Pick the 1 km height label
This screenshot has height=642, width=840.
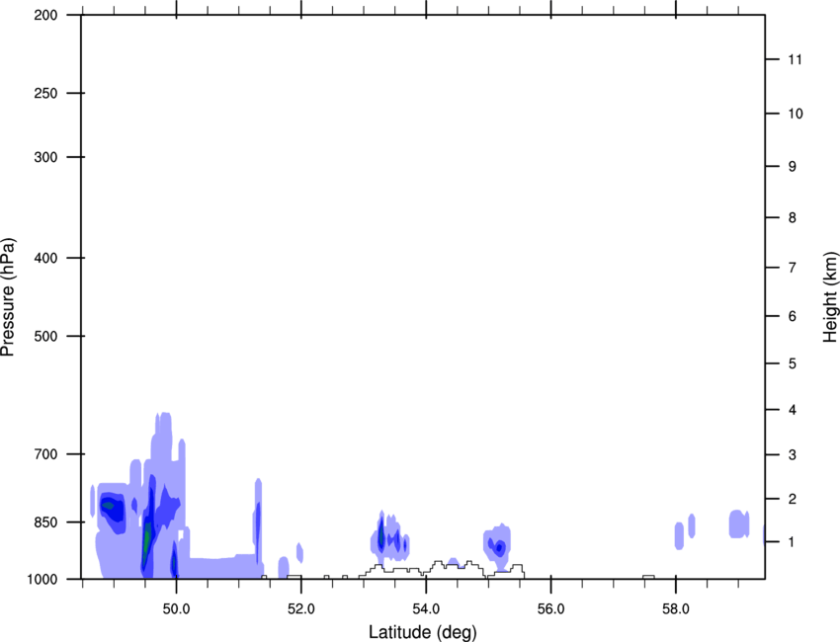pos(792,542)
